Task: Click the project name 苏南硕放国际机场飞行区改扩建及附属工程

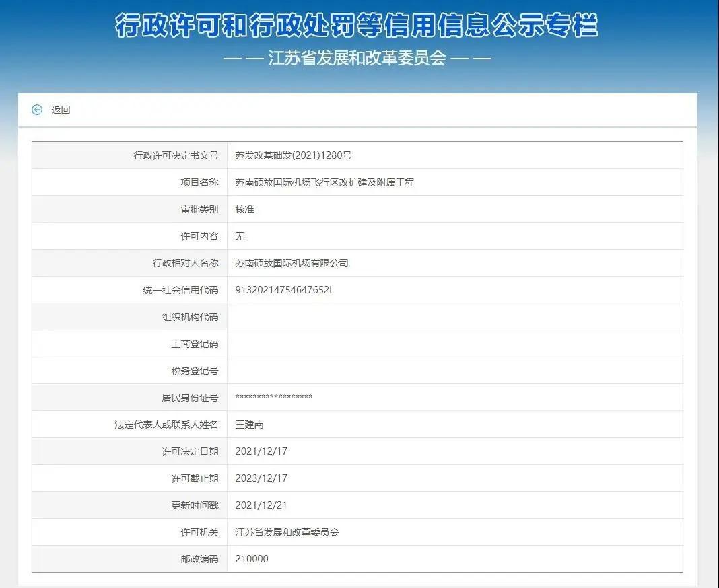Action: 324,182
